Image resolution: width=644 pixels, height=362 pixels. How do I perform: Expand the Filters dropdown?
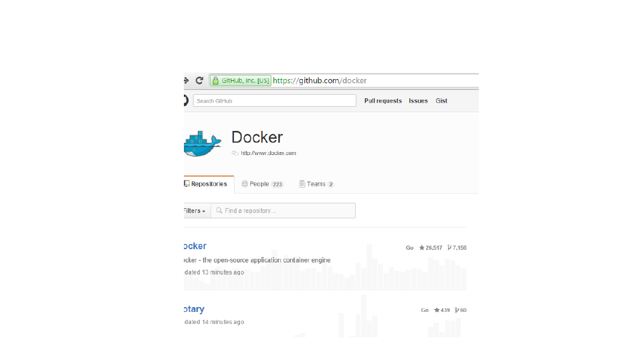[197, 211]
